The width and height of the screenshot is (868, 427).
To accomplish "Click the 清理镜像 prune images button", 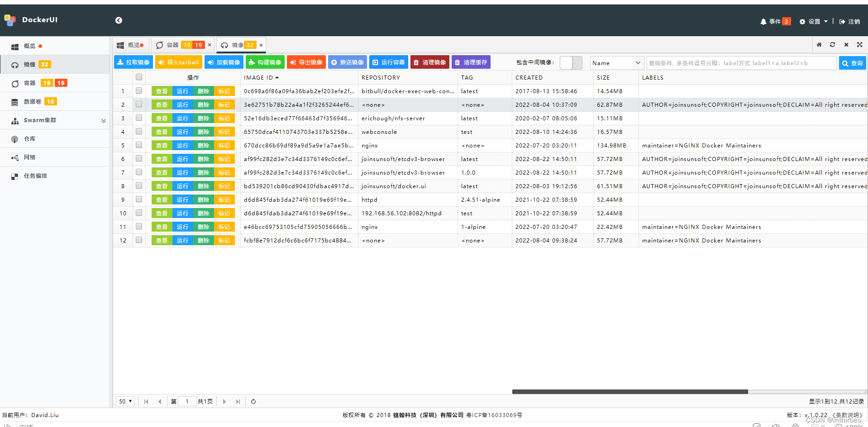I will [430, 62].
